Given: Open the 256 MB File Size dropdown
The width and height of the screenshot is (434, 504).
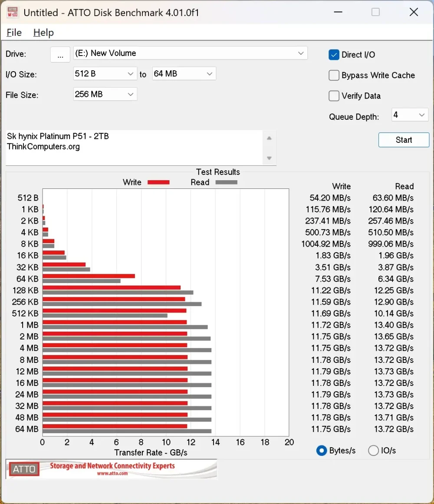Looking at the screenshot, I should tap(105, 94).
